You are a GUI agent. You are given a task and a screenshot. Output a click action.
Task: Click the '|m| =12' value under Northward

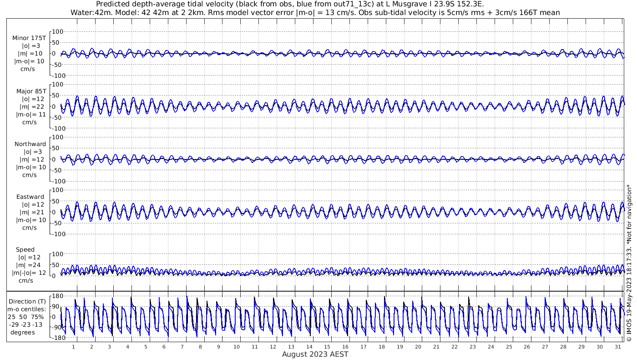coord(32,159)
